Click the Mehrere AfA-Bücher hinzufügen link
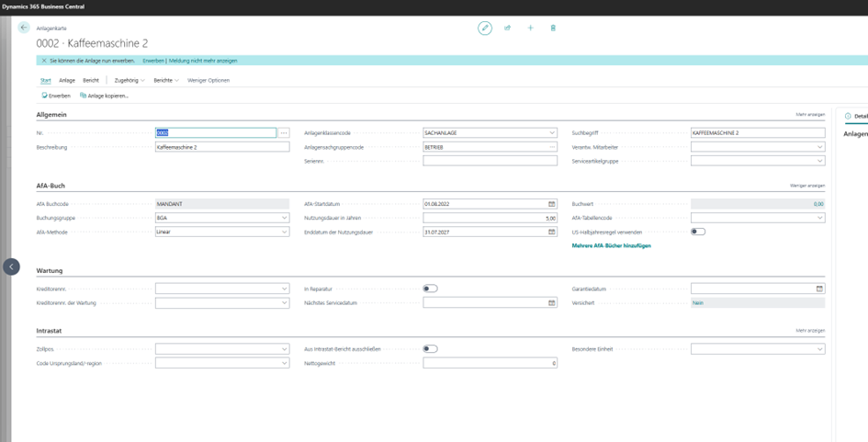The height and width of the screenshot is (442, 868). (x=611, y=246)
